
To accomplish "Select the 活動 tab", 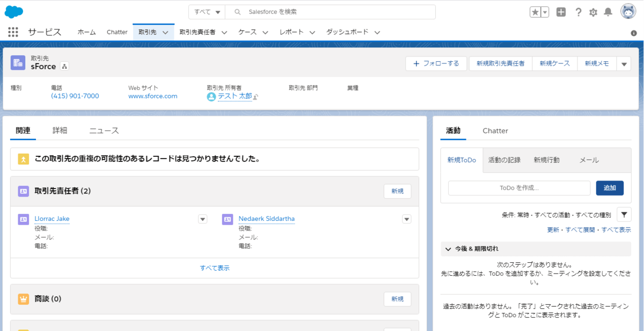I will 453,131.
